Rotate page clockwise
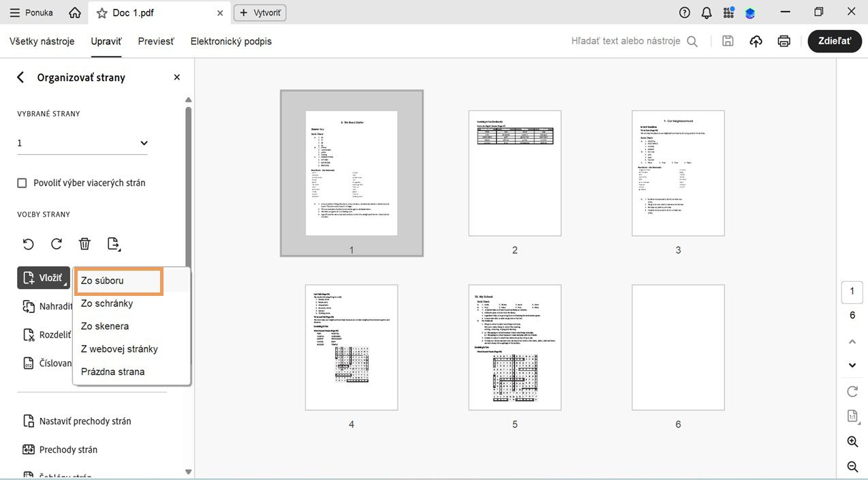This screenshot has width=868, height=480. click(x=57, y=244)
